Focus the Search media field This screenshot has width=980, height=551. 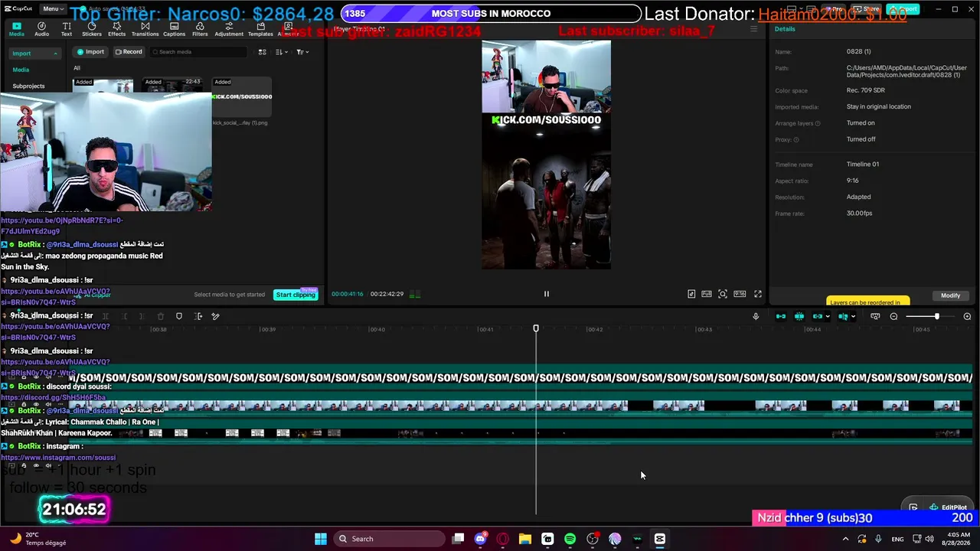click(199, 52)
